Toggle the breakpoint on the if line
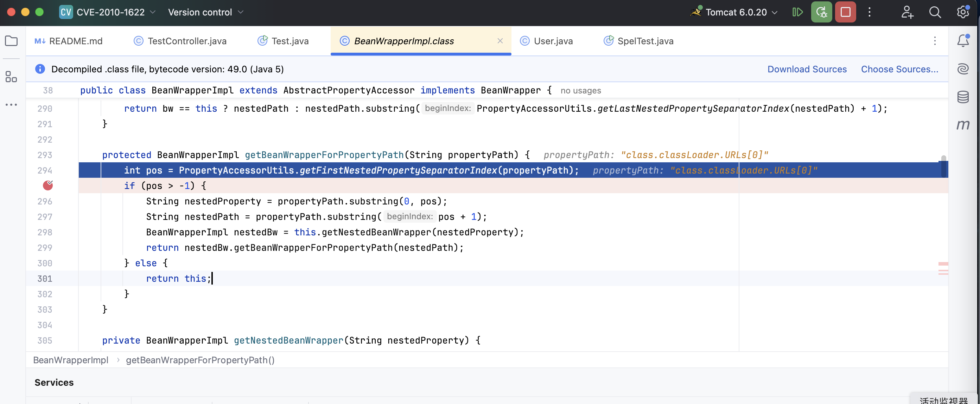The width and height of the screenshot is (980, 404). (48, 185)
